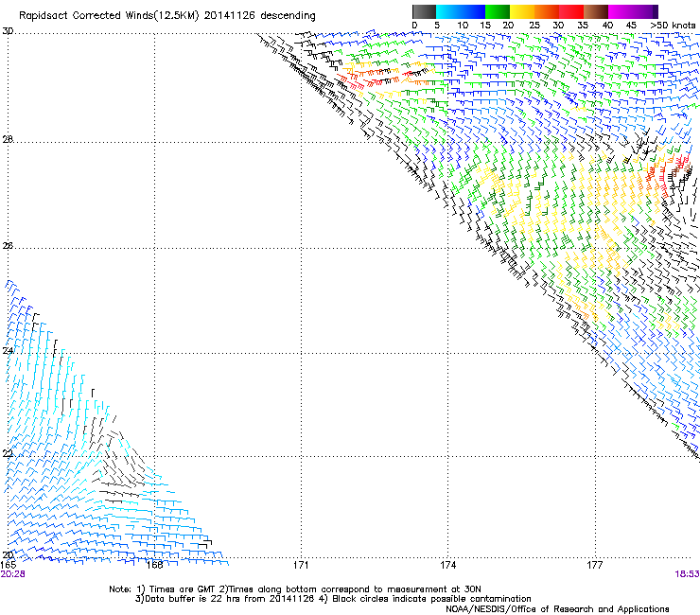Click the longitude '177' axis label

click(x=595, y=565)
